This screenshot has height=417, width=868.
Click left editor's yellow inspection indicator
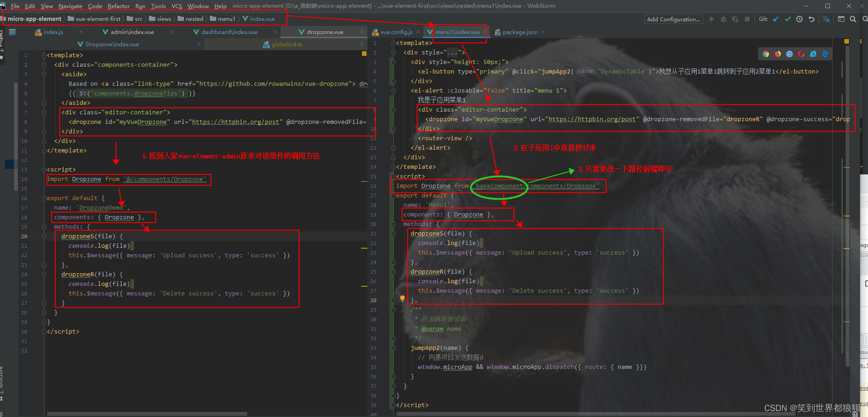364,54
